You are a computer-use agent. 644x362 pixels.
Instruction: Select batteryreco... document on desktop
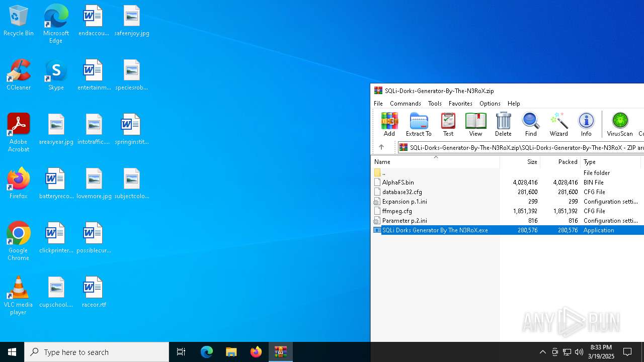tap(56, 184)
